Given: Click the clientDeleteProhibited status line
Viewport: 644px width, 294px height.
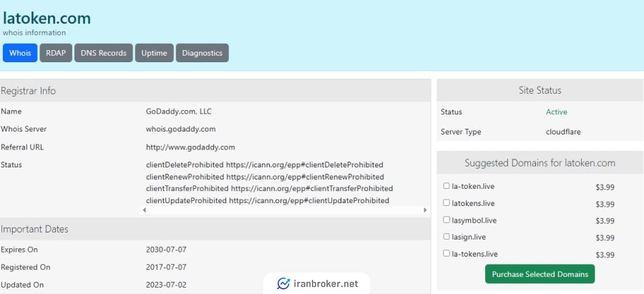Looking at the screenshot, I should point(265,165).
